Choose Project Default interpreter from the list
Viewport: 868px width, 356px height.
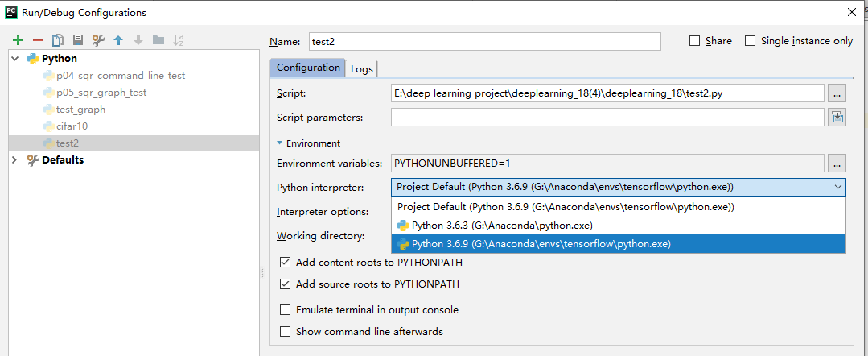(619, 207)
